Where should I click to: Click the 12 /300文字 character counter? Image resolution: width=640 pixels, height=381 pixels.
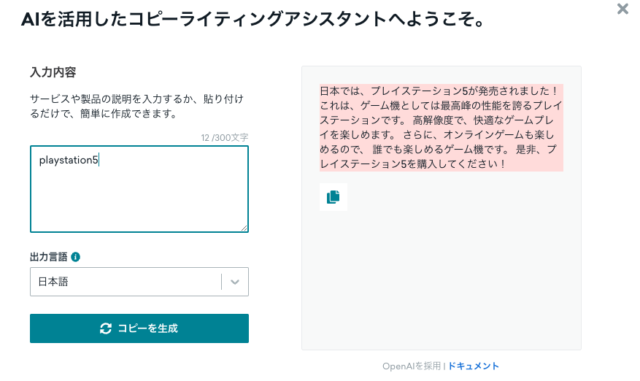224,138
